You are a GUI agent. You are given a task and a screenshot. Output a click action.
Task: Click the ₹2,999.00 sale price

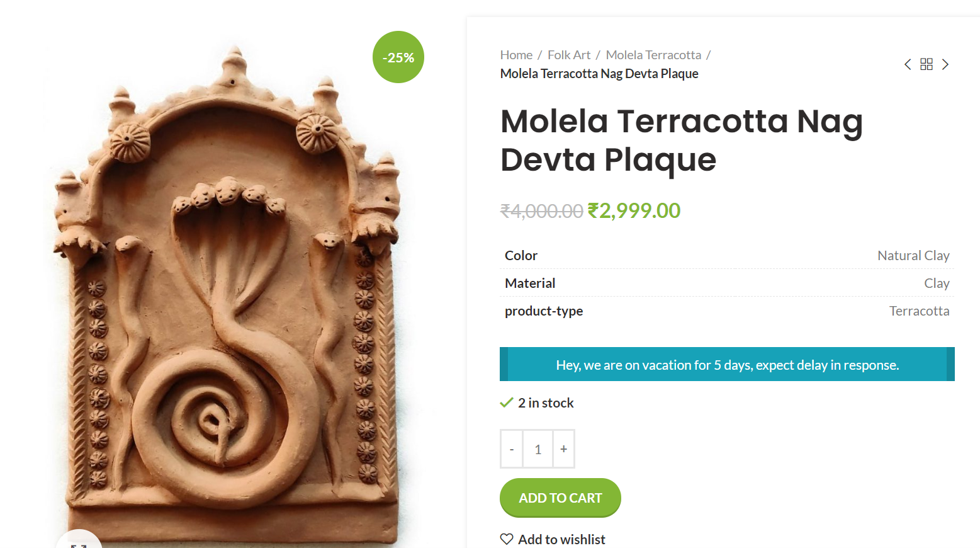pos(634,210)
